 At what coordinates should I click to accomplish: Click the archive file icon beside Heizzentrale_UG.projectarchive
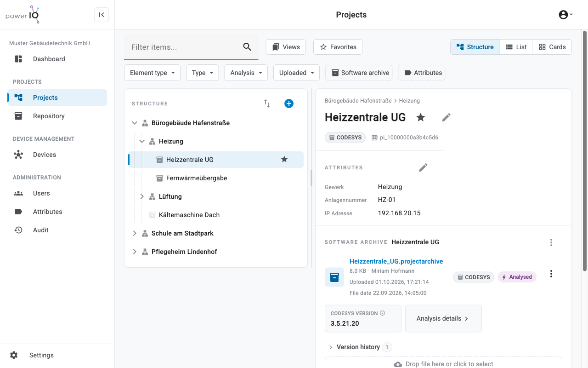pyautogui.click(x=334, y=277)
